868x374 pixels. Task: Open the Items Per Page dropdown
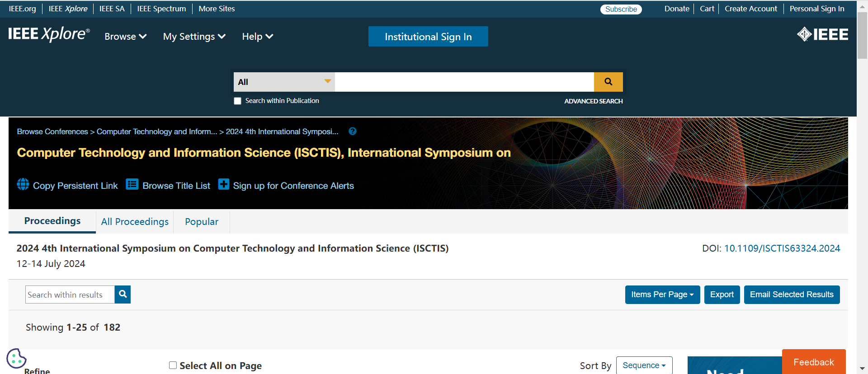click(662, 295)
